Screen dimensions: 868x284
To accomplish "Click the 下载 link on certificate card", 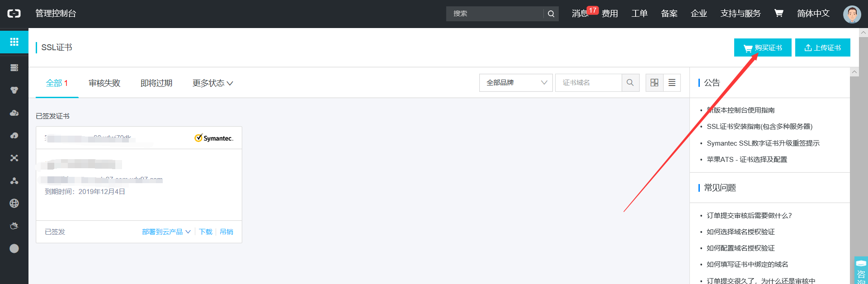I will coord(206,232).
